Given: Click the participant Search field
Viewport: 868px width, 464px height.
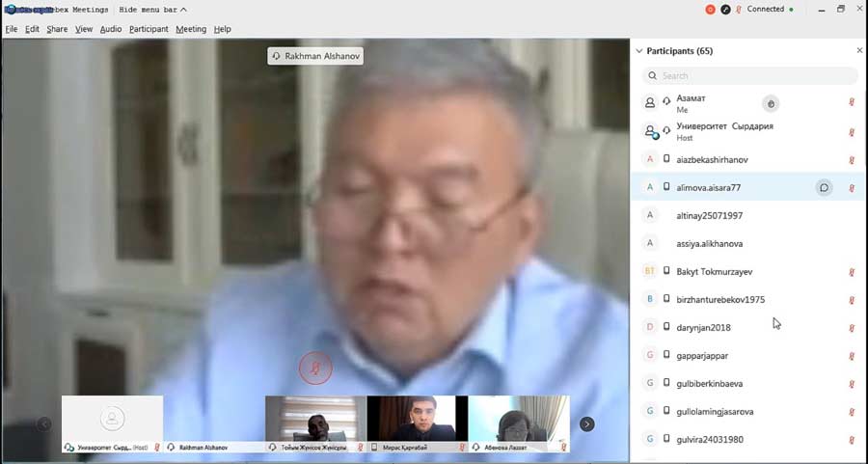Looking at the screenshot, I should pos(752,75).
